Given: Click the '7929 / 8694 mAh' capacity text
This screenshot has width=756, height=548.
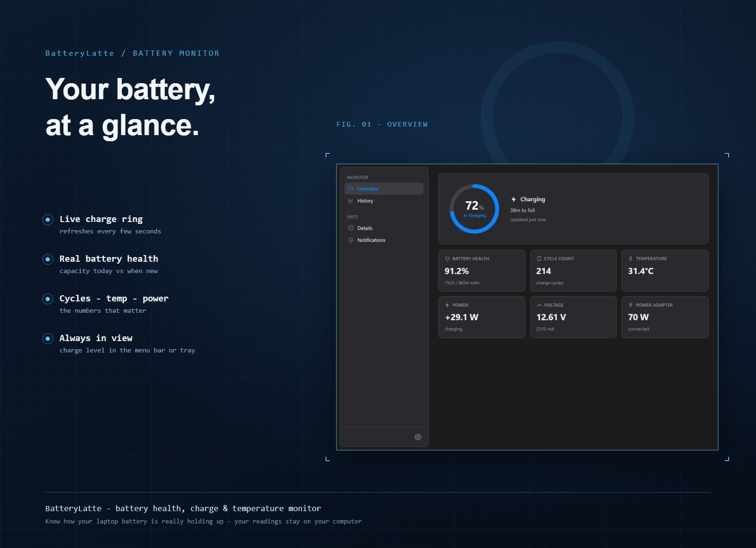Looking at the screenshot, I should pyautogui.click(x=462, y=283).
